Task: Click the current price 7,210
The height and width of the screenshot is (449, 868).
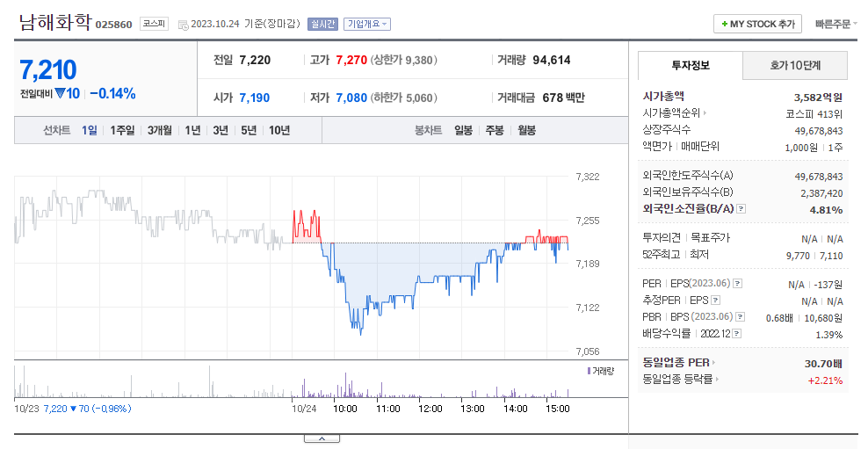Action: pos(48,70)
